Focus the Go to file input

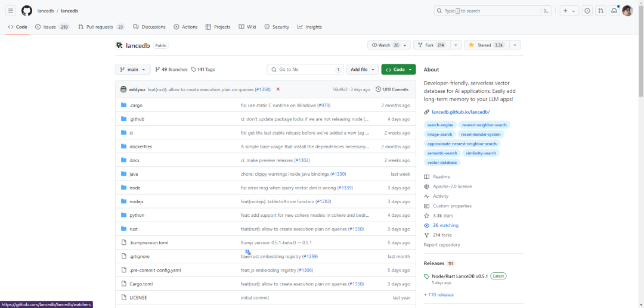[305, 70]
